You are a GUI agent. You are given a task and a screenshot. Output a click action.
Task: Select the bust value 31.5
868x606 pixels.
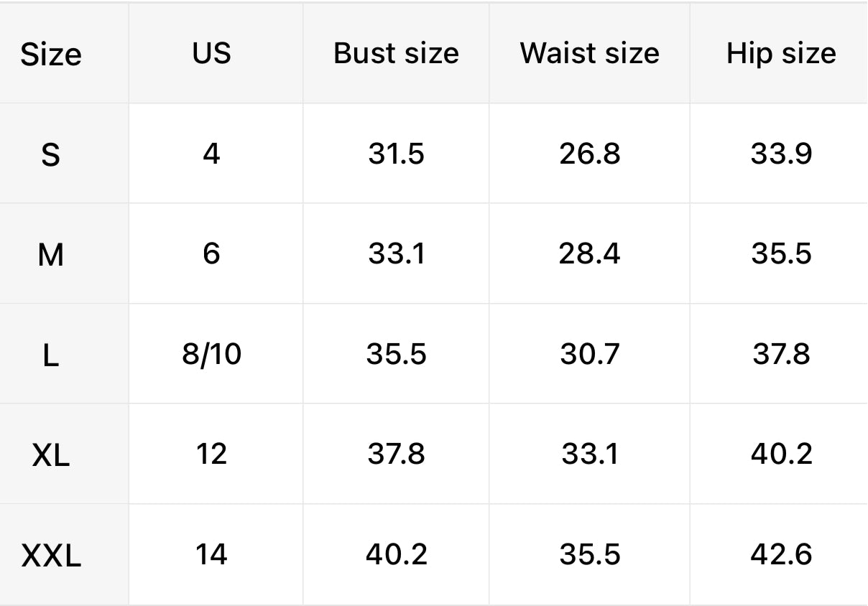click(x=396, y=154)
